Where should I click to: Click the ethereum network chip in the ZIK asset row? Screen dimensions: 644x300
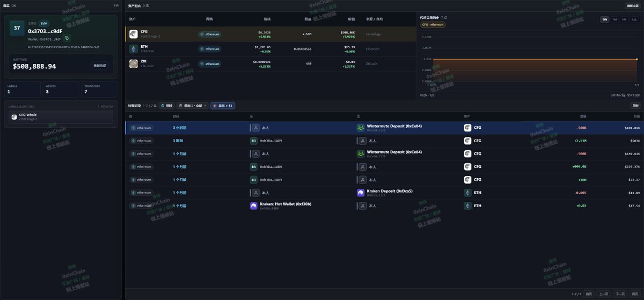pos(210,64)
